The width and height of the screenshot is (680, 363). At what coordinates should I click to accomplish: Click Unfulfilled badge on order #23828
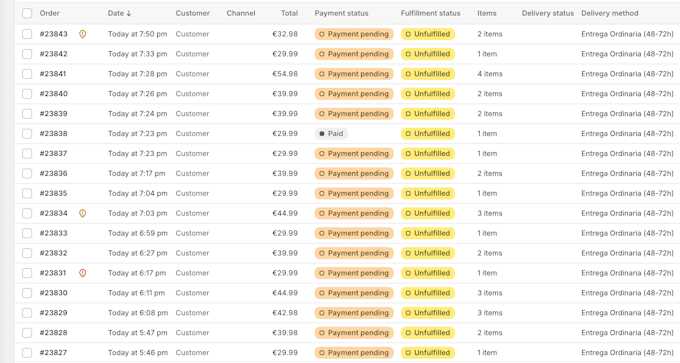coord(428,333)
